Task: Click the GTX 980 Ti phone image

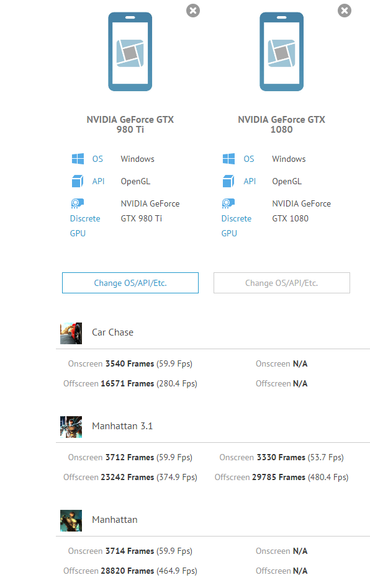Action: 130,51
